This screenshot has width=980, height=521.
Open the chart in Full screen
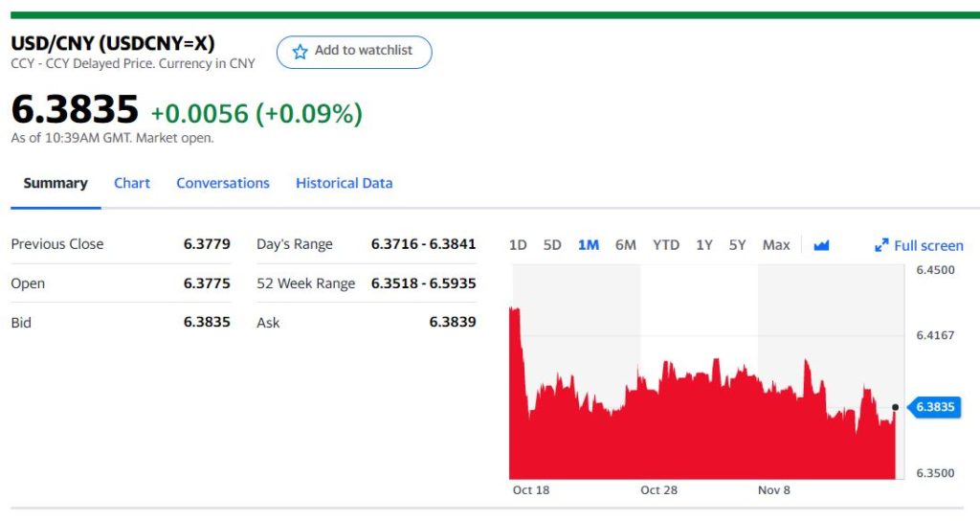coord(927,246)
